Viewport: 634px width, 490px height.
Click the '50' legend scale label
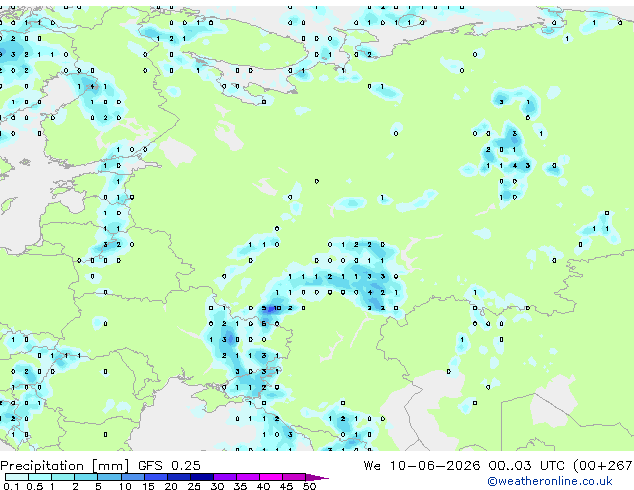[x=309, y=486]
